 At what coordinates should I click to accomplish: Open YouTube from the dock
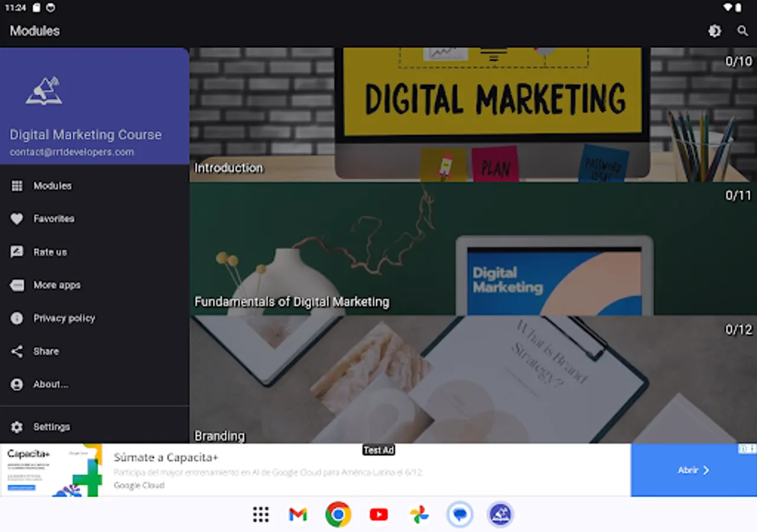pyautogui.click(x=378, y=514)
